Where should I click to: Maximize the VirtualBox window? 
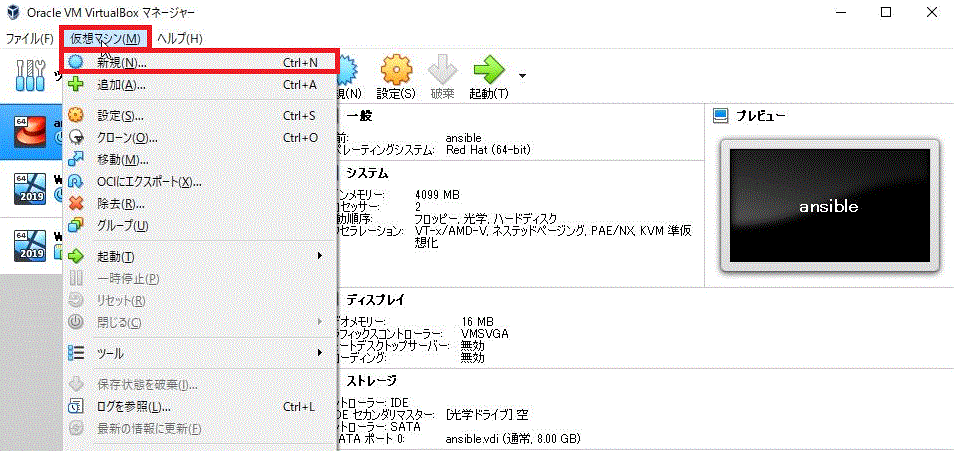click(886, 12)
